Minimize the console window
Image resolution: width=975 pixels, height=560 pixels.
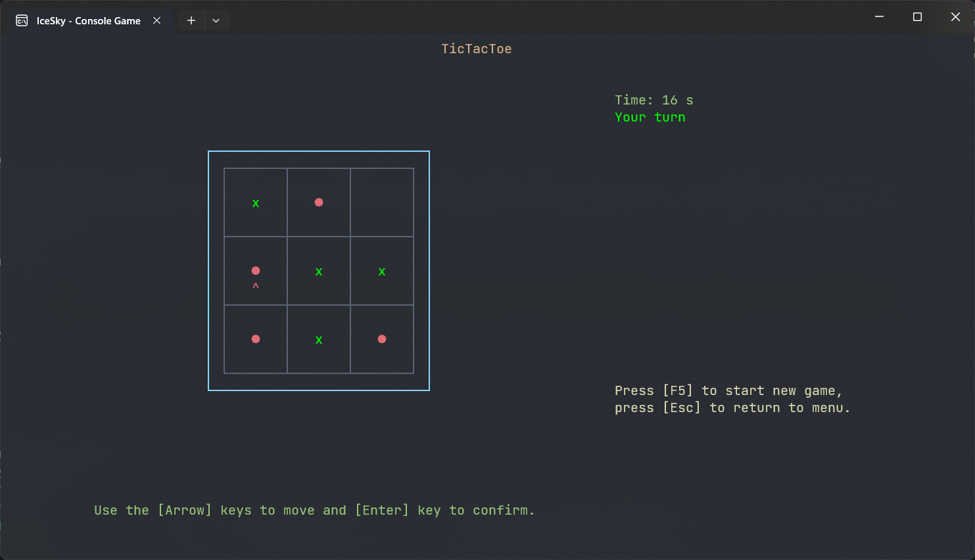tap(879, 17)
